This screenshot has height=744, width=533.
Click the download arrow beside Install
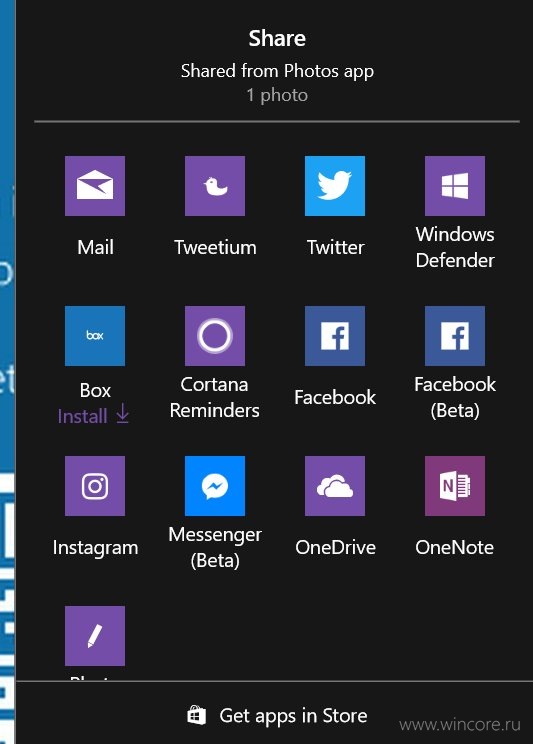[x=122, y=414]
